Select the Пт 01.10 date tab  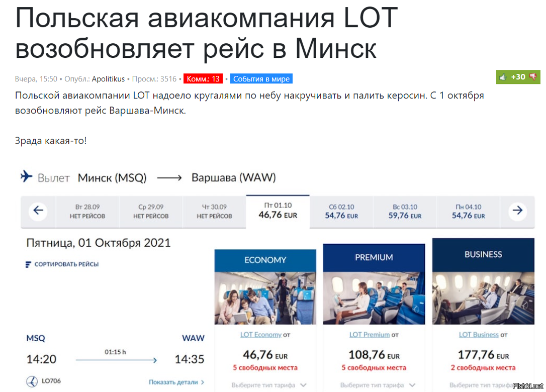click(x=278, y=211)
